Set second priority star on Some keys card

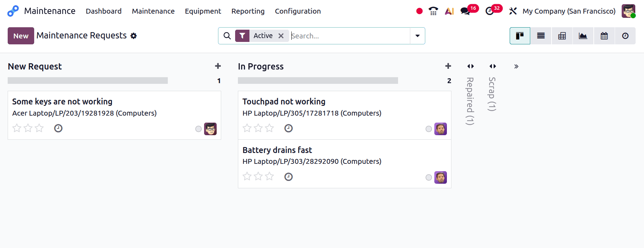[28, 128]
